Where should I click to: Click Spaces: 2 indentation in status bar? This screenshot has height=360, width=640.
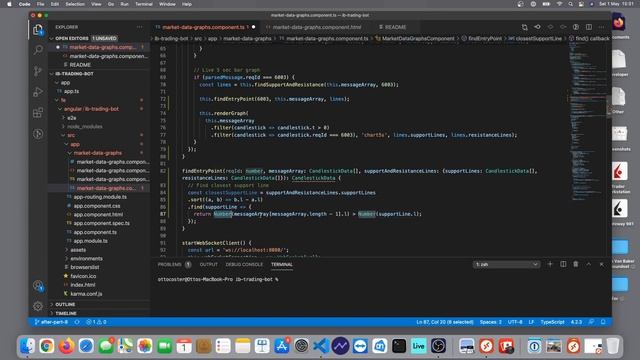tap(491, 322)
